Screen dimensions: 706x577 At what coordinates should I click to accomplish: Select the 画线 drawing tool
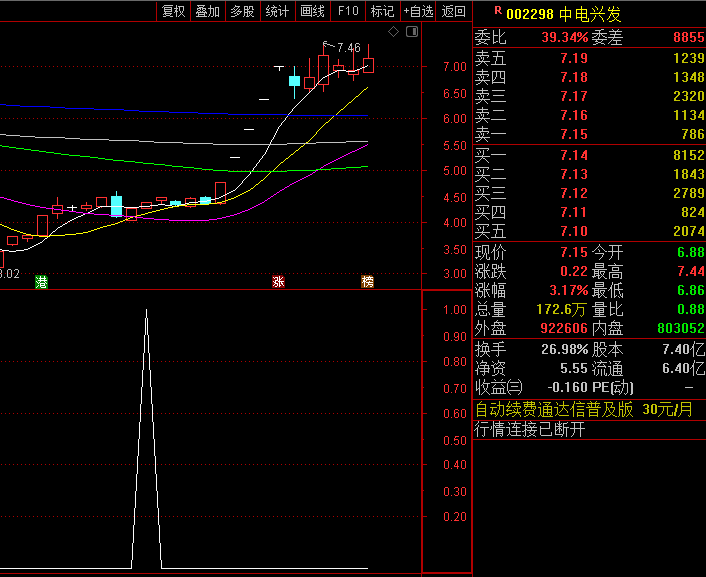click(313, 11)
